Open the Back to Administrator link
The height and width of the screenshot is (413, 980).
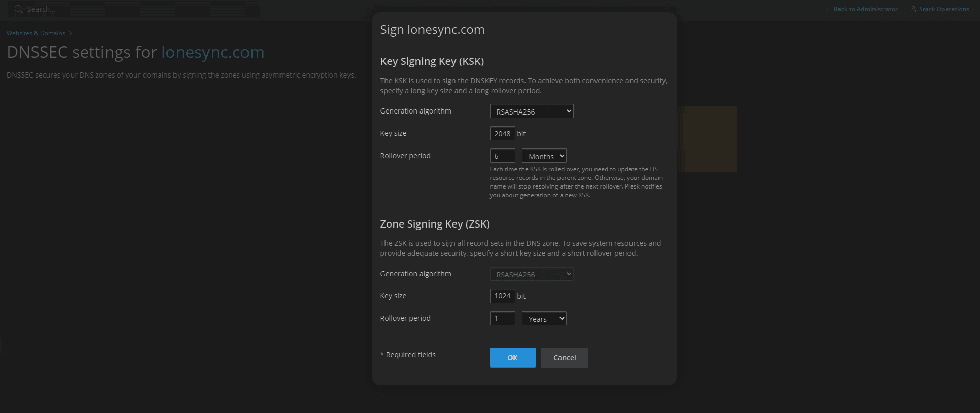click(x=865, y=9)
